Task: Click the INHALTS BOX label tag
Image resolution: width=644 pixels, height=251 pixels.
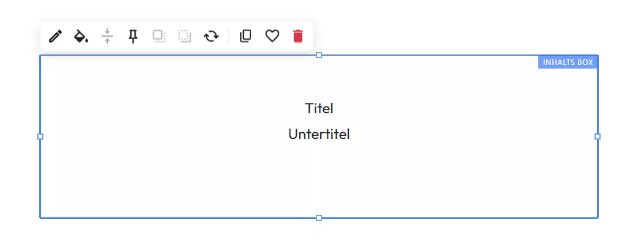Action: pos(568,62)
